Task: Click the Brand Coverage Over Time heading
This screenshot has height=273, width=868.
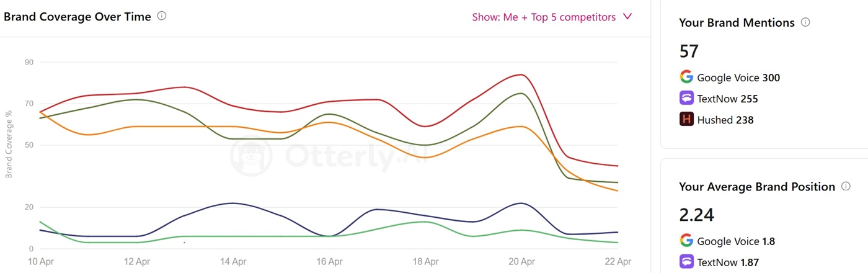Action: pyautogui.click(x=77, y=17)
